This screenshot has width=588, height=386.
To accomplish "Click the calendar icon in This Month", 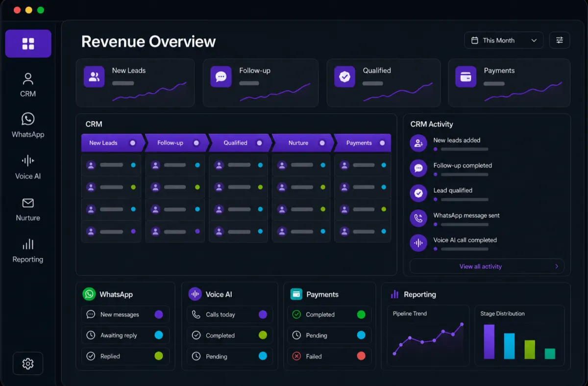I will (x=474, y=40).
